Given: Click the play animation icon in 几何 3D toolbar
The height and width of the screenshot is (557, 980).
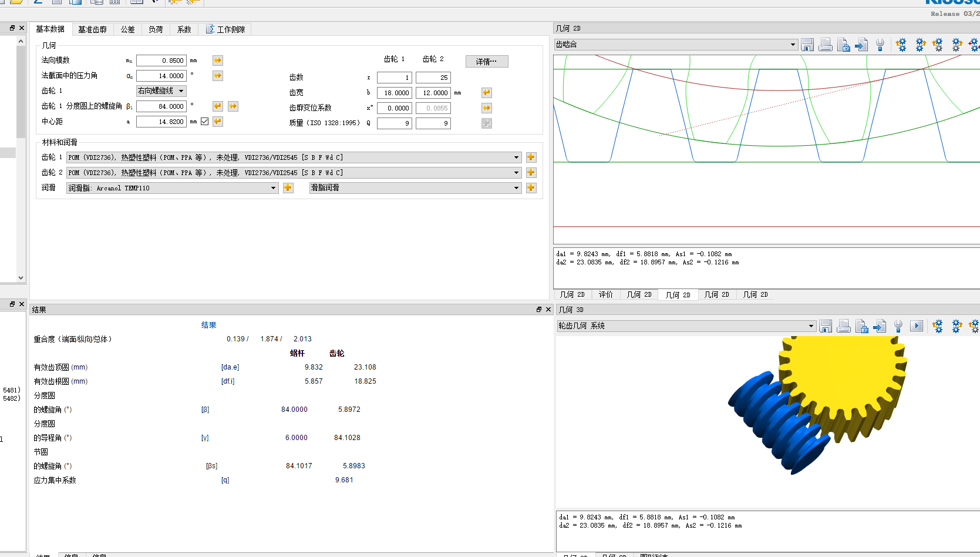Looking at the screenshot, I should pos(916,326).
